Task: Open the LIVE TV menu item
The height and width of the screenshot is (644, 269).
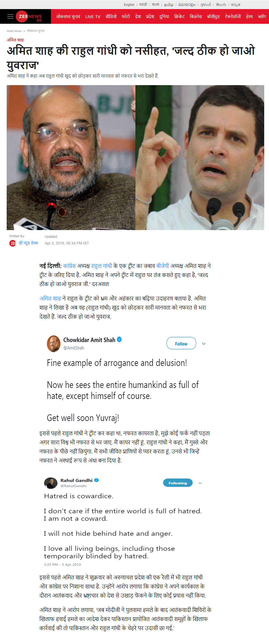Action: point(93,17)
